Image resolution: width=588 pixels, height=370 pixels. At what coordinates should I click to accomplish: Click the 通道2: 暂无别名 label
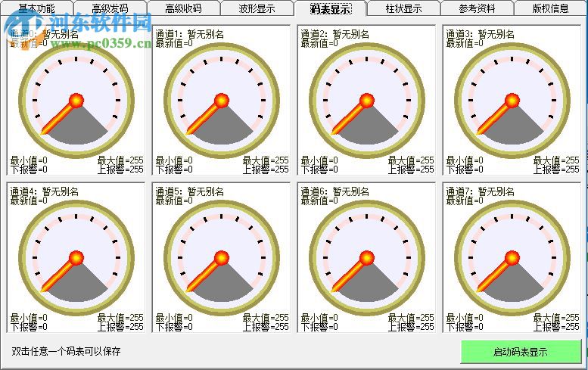coord(335,34)
